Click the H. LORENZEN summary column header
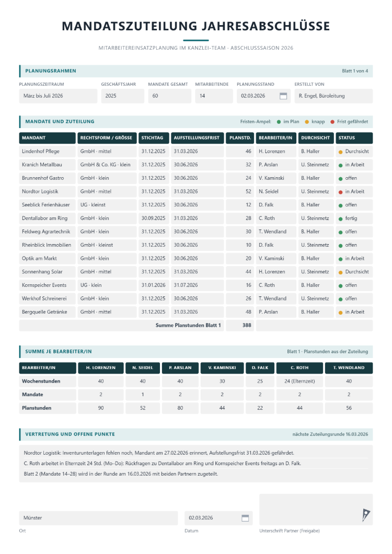 tap(101, 368)
